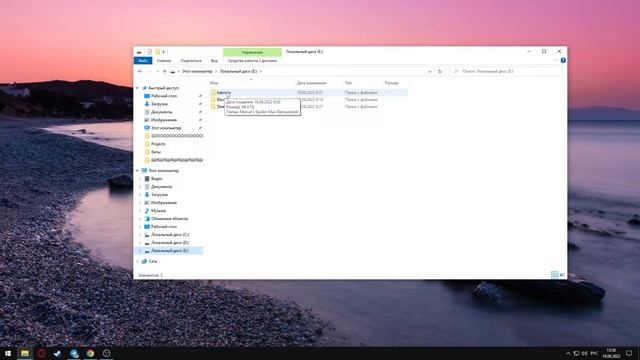Open red circular app on taskbar

pyautogui.click(x=41, y=353)
